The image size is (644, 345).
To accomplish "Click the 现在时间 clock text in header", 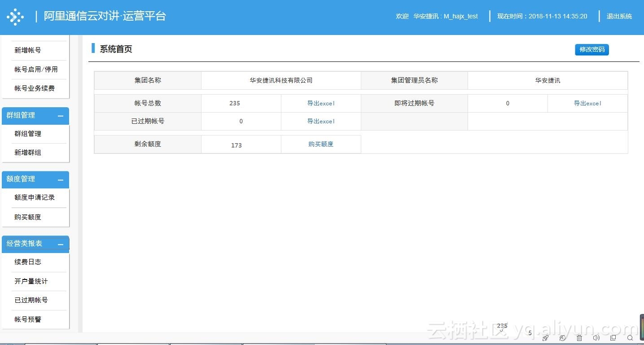I will (542, 16).
